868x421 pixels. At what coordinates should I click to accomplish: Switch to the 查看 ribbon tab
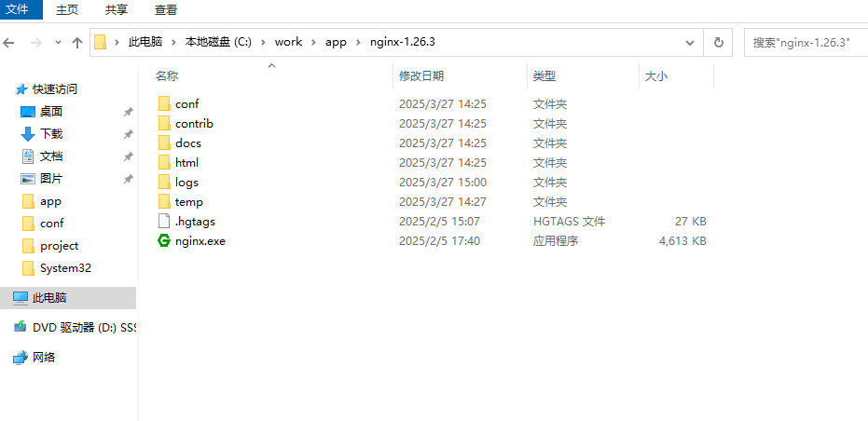(166, 10)
